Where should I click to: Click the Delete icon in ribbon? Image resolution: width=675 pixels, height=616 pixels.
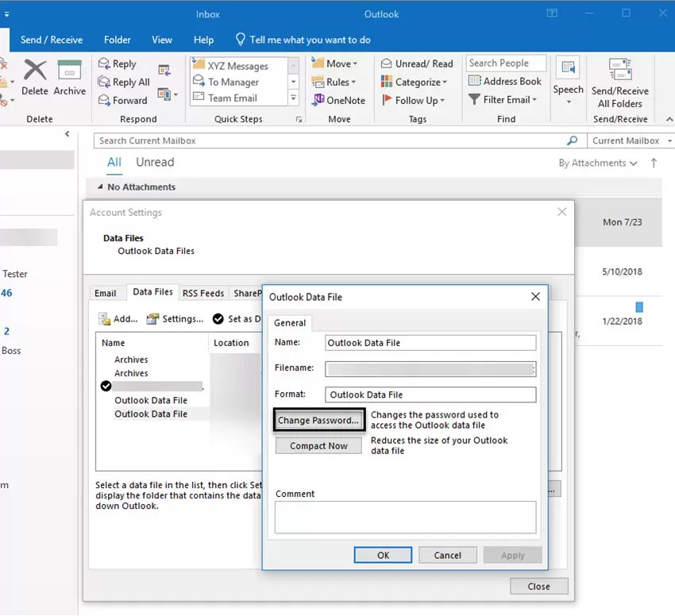pyautogui.click(x=35, y=70)
